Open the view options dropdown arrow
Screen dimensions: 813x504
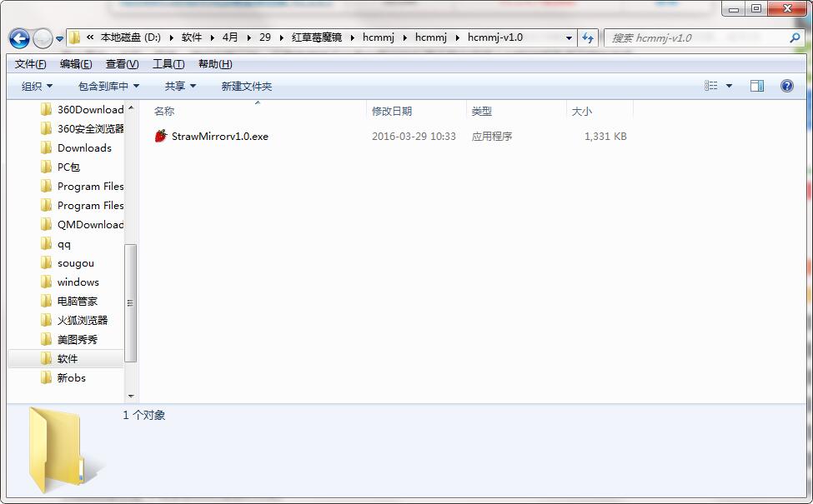(x=729, y=86)
